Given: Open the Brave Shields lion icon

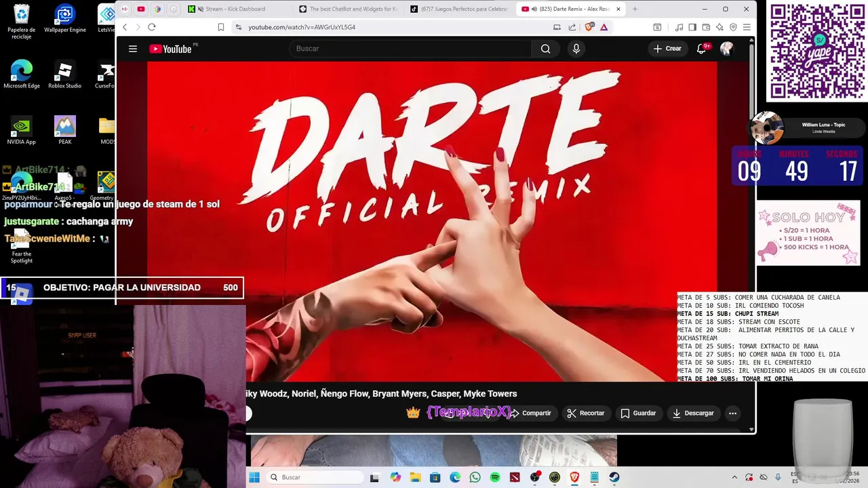Looking at the screenshot, I should [589, 27].
